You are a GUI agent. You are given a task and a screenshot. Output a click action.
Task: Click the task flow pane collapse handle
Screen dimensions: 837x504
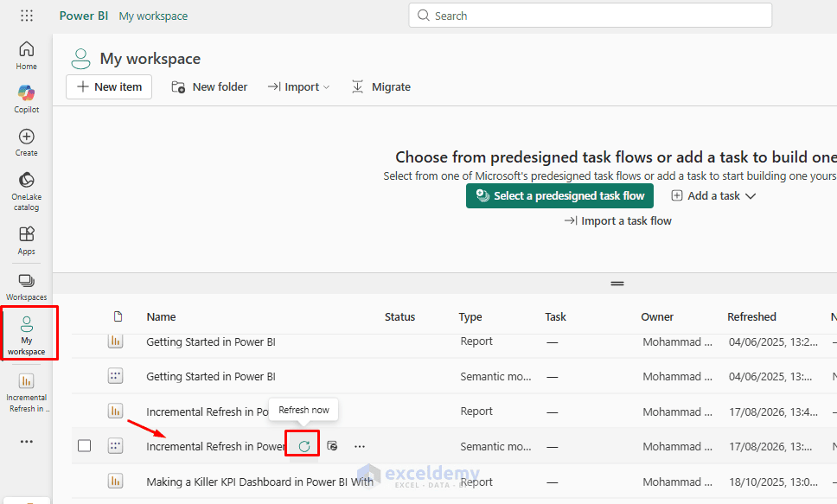617,284
